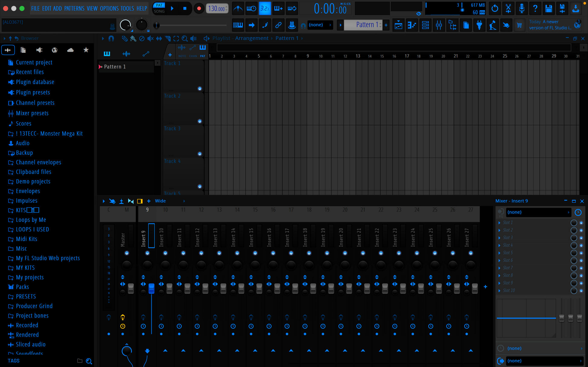Open the shopping cart content library icon
This screenshot has width=588, height=367.
click(519, 25)
